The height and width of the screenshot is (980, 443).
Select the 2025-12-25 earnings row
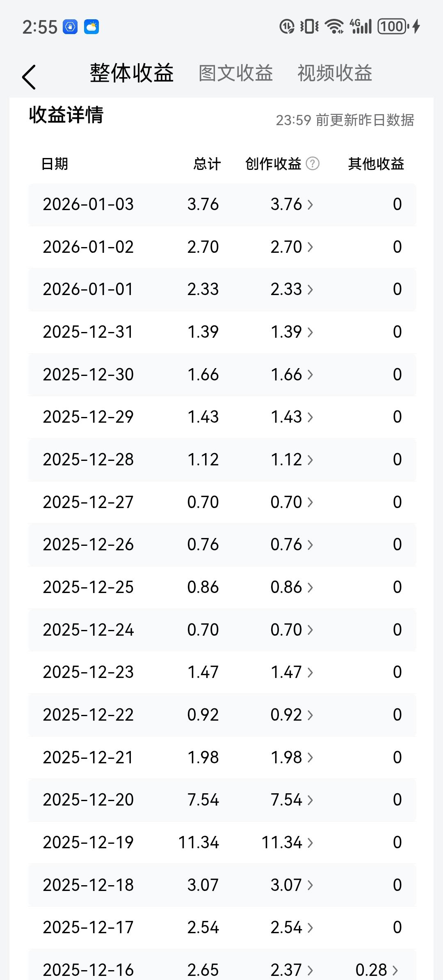coord(222,587)
